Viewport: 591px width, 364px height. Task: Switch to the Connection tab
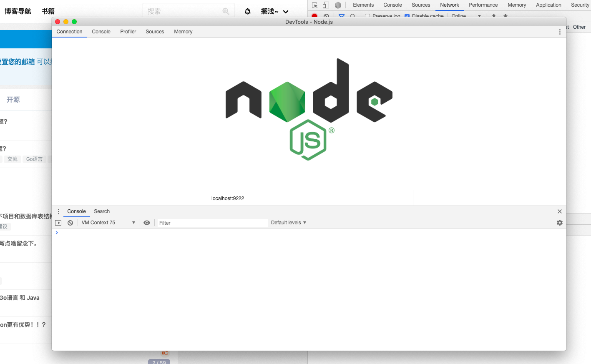69,32
